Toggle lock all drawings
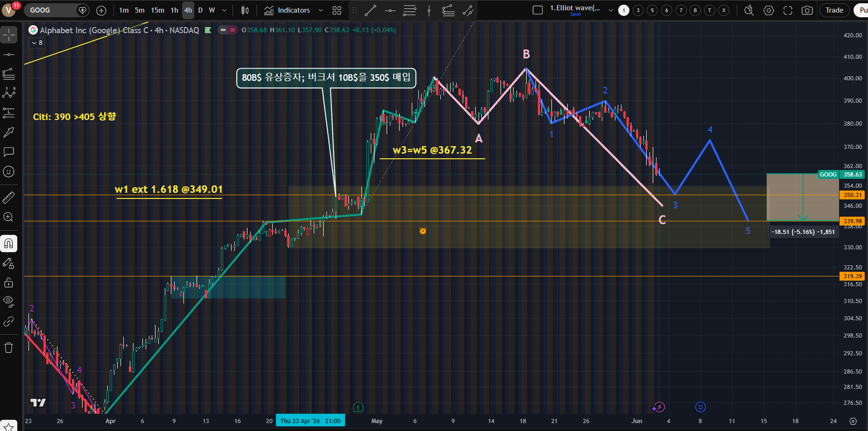 [9, 283]
